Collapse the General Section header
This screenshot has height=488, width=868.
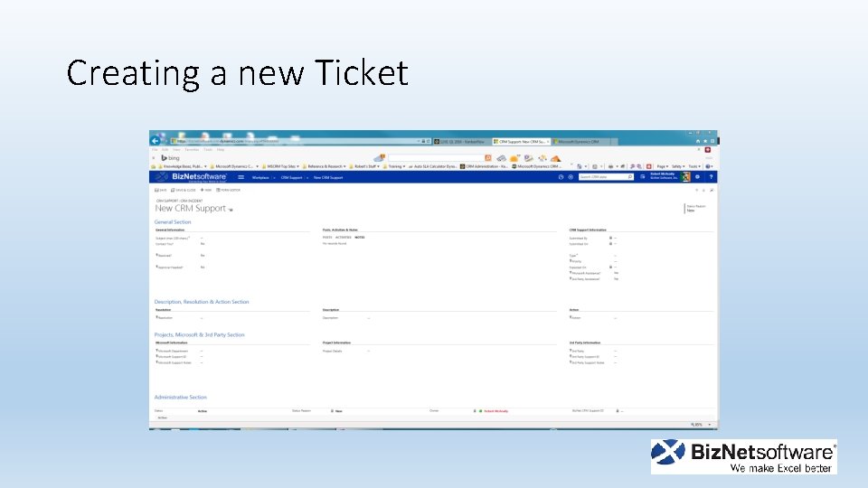173,222
